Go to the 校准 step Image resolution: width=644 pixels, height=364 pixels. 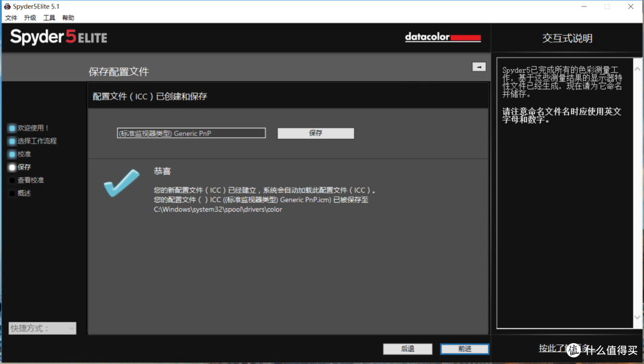24,154
